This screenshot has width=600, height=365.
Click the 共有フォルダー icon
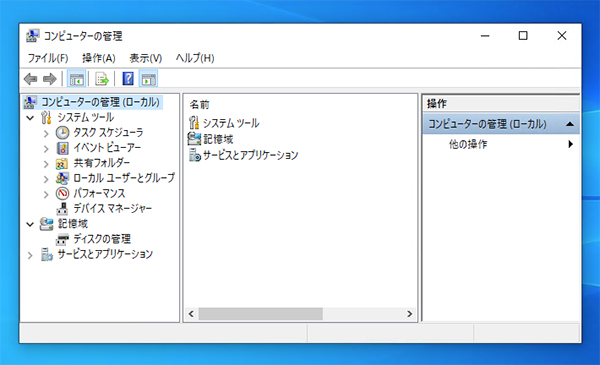point(62,163)
